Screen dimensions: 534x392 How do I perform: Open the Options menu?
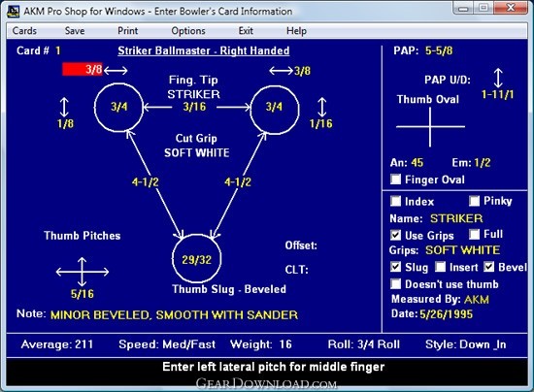[x=188, y=31]
